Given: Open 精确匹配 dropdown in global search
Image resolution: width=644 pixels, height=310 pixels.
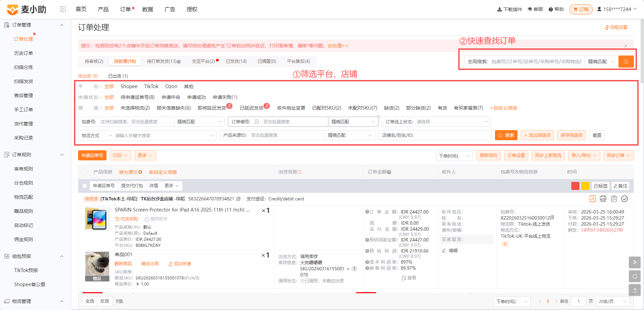Looking at the screenshot, I should 601,62.
